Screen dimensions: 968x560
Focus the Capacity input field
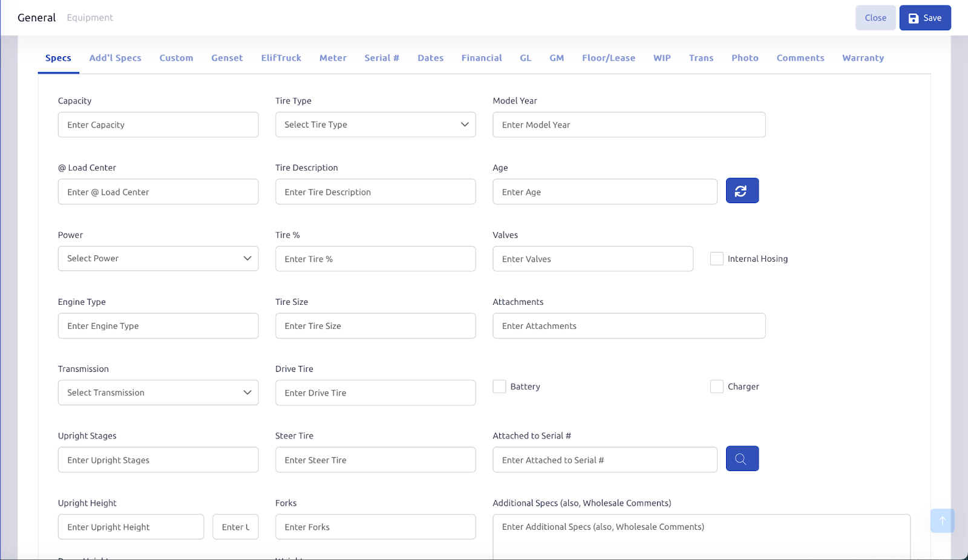click(x=158, y=125)
